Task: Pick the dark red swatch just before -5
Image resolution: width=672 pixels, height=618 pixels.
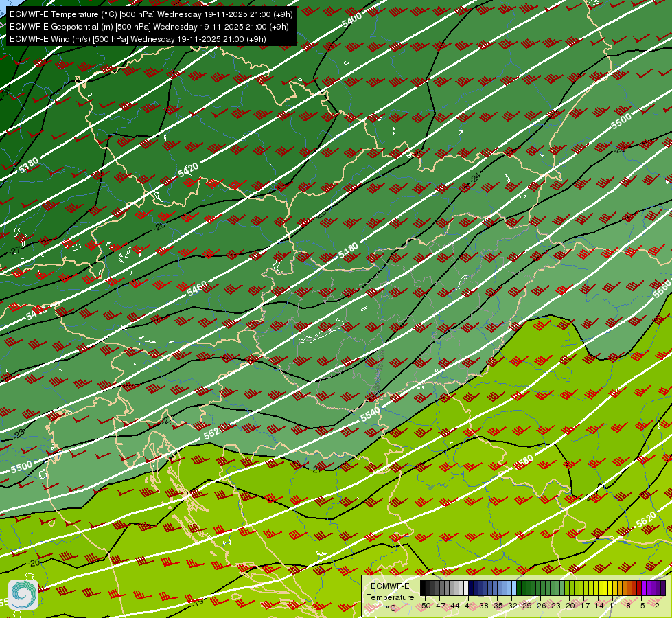Action: [x=639, y=588]
